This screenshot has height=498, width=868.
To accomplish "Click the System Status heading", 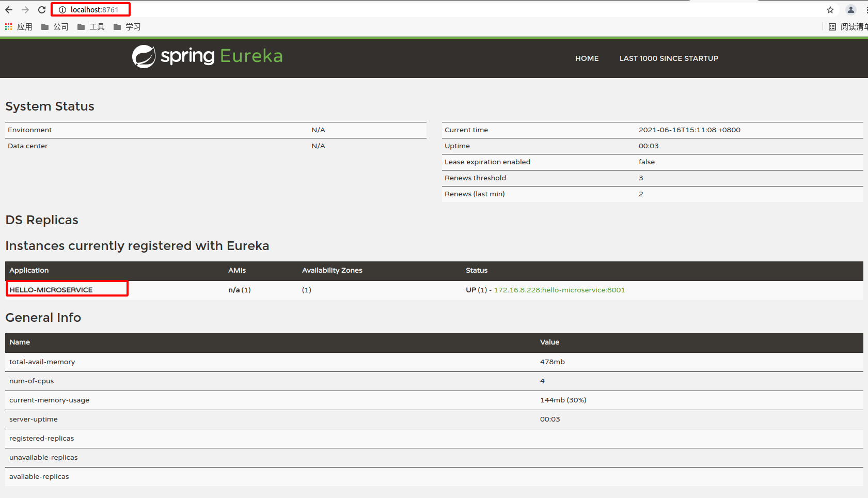I will click(50, 106).
